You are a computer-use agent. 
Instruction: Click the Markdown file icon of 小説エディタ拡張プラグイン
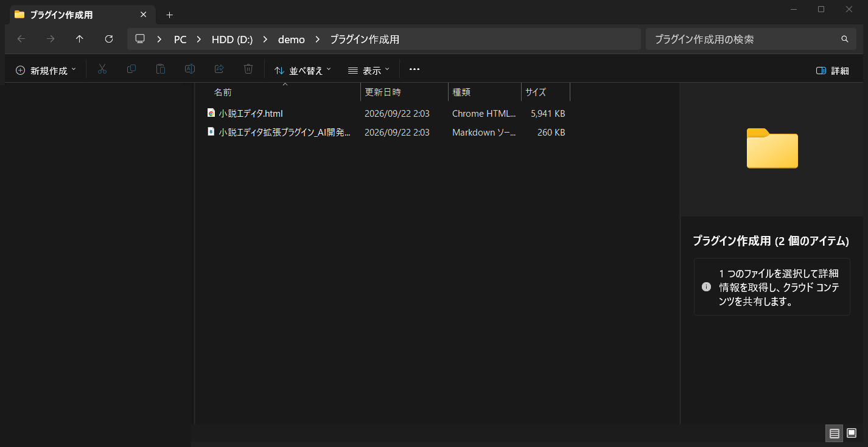click(211, 132)
